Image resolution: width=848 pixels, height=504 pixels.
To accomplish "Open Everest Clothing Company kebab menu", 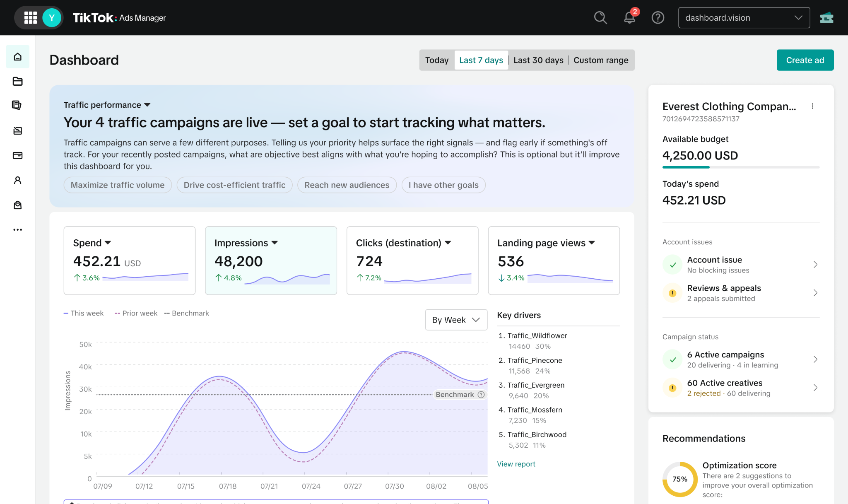I will [812, 106].
